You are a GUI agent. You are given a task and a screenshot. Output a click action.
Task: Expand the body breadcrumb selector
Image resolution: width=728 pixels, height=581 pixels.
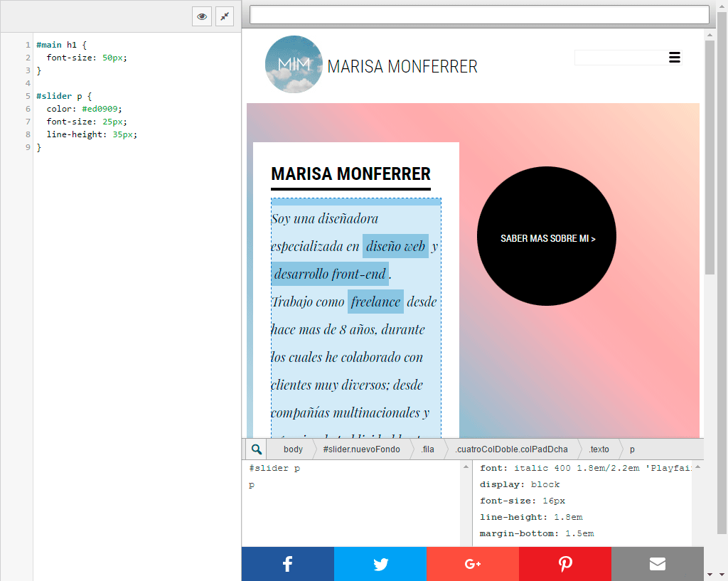click(x=292, y=449)
